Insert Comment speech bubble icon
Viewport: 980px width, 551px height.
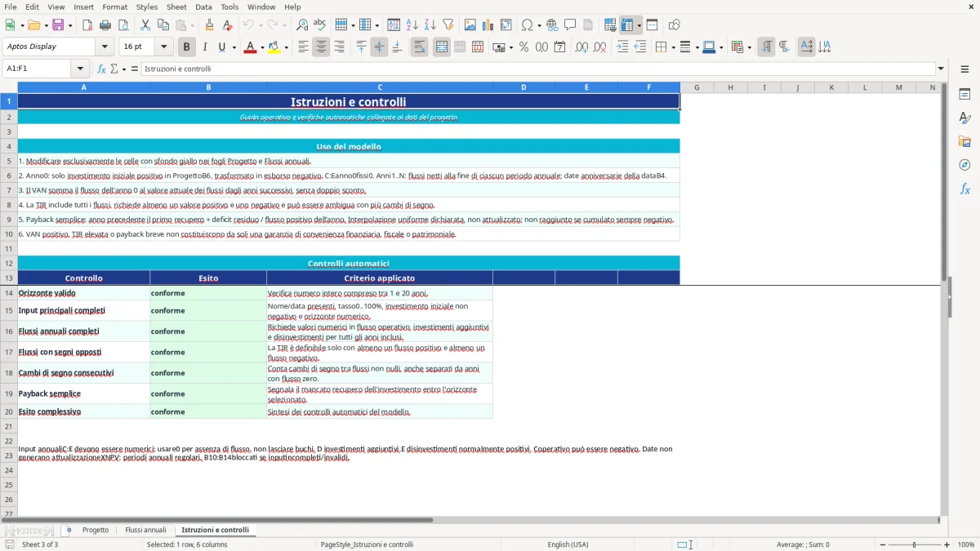tap(570, 25)
